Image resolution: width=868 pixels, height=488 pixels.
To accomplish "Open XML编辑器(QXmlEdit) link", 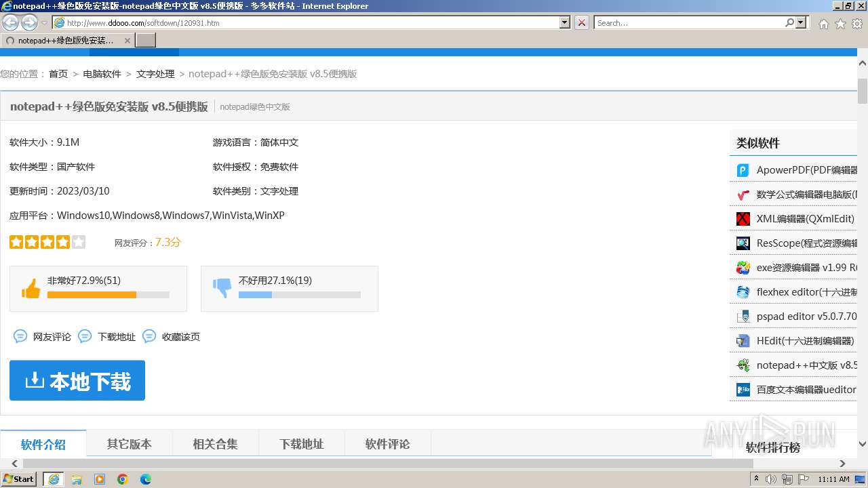I will click(x=806, y=219).
